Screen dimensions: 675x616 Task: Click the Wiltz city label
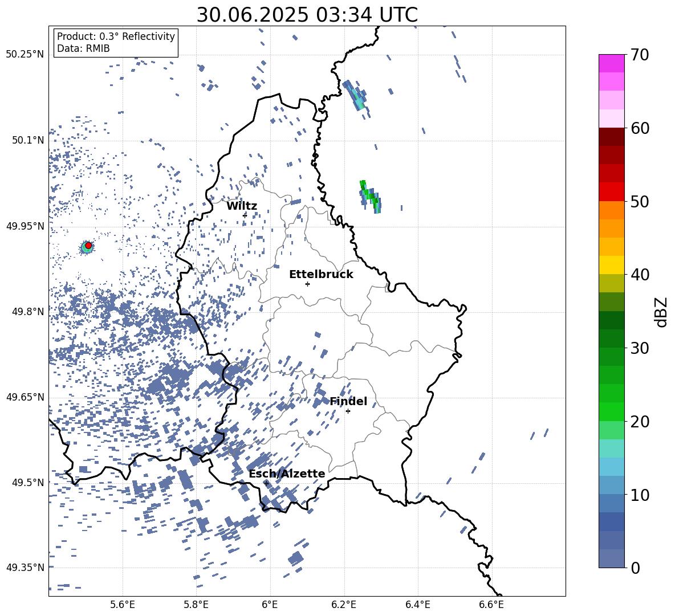click(x=242, y=206)
